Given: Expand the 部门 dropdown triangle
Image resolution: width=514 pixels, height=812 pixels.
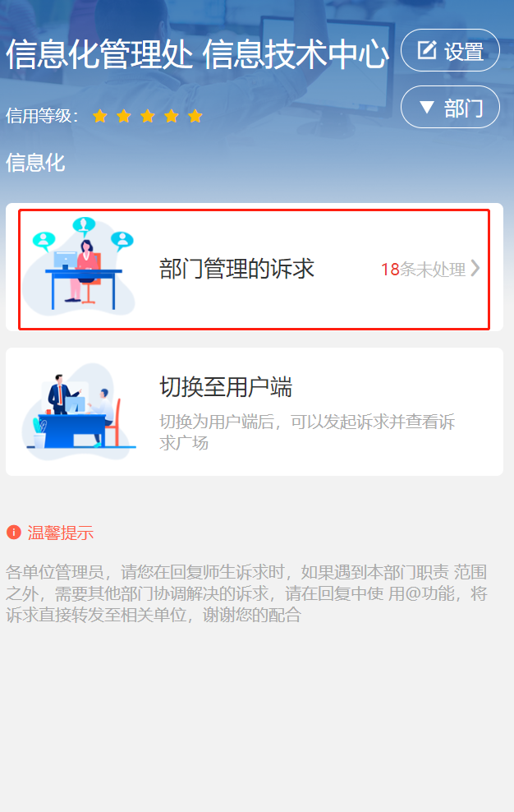Looking at the screenshot, I should (427, 107).
